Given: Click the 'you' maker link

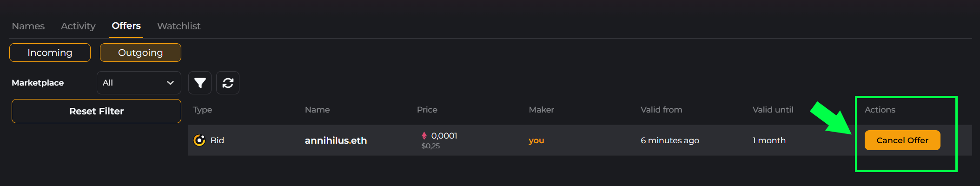Looking at the screenshot, I should click(536, 140).
